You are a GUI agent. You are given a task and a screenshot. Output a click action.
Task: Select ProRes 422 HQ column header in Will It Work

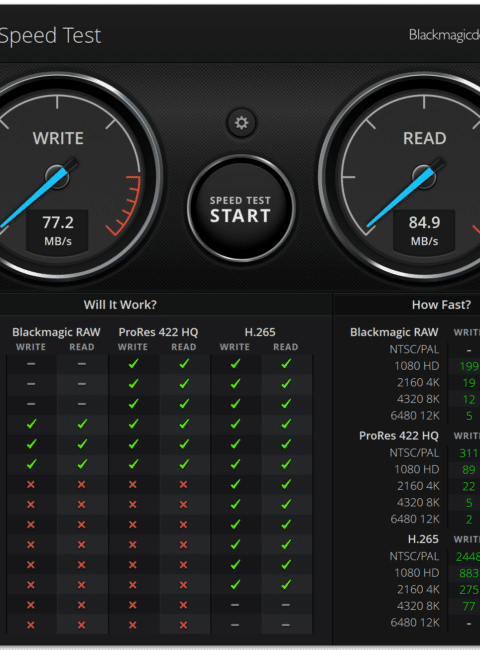158,332
